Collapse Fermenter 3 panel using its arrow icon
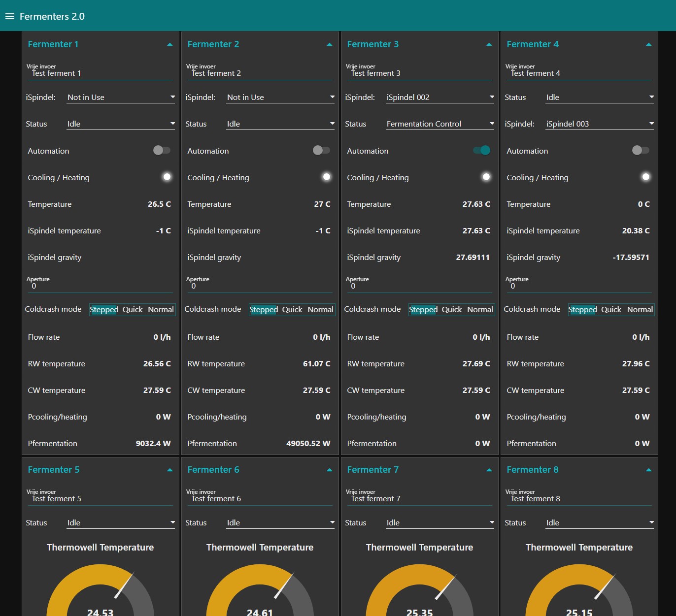Screen dimensions: 676x616 [489, 44]
